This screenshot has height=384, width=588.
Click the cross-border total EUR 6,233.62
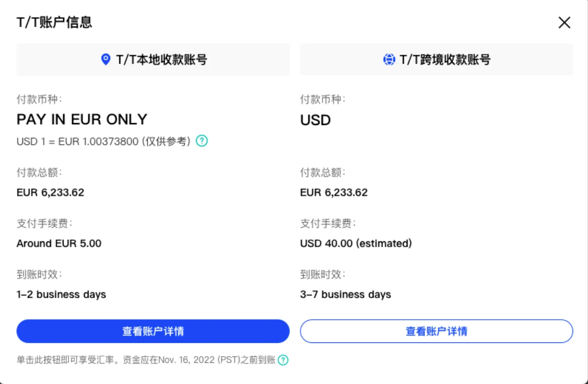click(334, 192)
